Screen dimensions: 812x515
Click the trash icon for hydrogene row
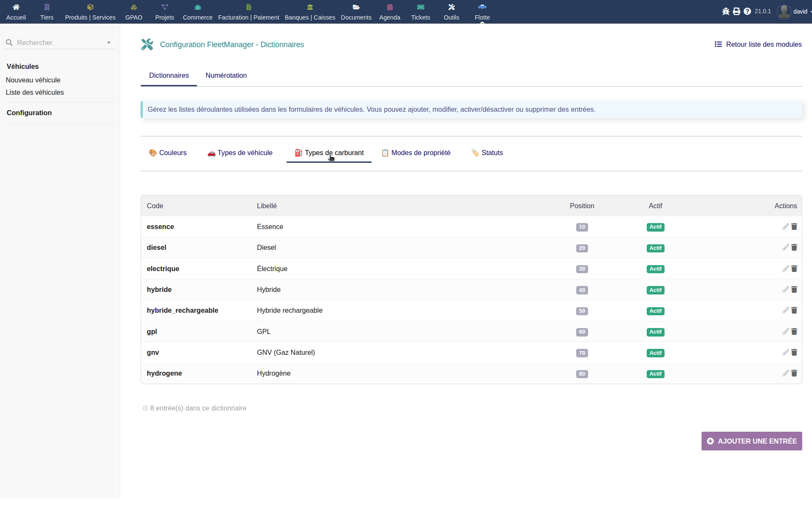pyautogui.click(x=794, y=373)
